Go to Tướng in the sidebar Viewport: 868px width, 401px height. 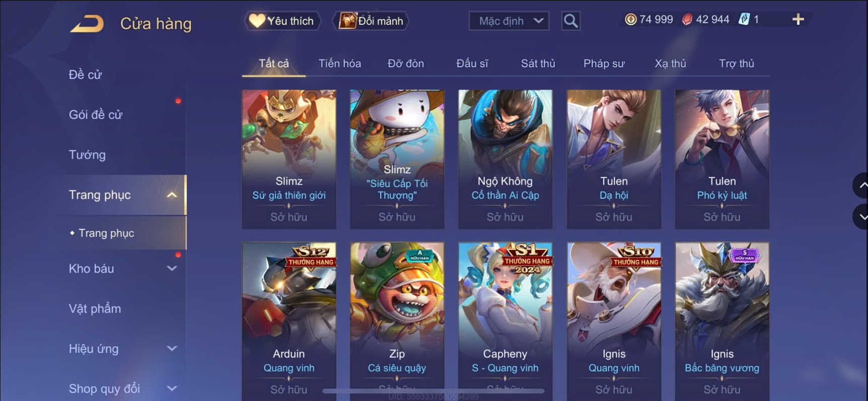tap(87, 155)
